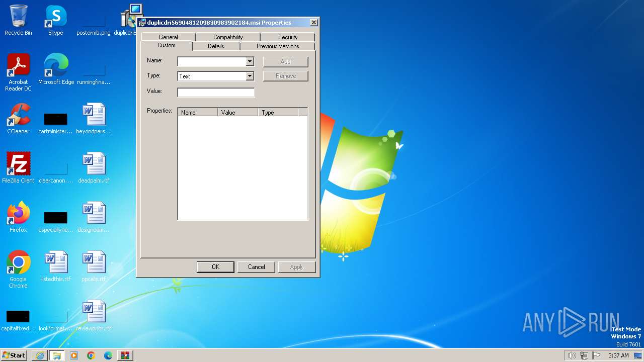644x362 pixels.
Task: Close the msi Properties dialog
Action: 313,23
